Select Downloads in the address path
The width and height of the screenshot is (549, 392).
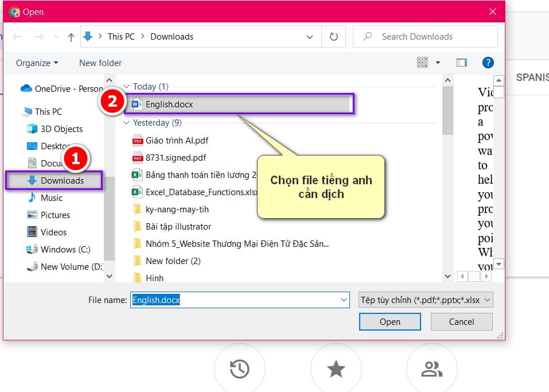click(x=172, y=36)
